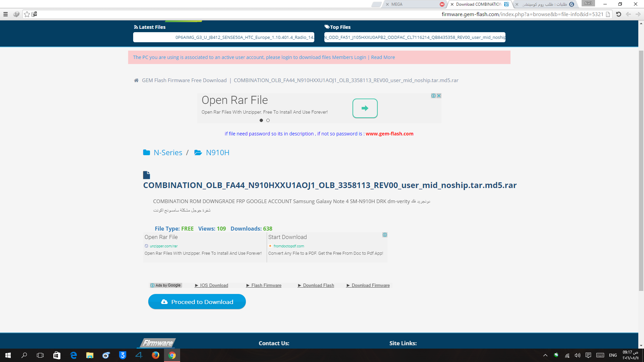The height and width of the screenshot is (362, 644).
Task: Select the Download COMBINATION tab
Action: [480, 4]
